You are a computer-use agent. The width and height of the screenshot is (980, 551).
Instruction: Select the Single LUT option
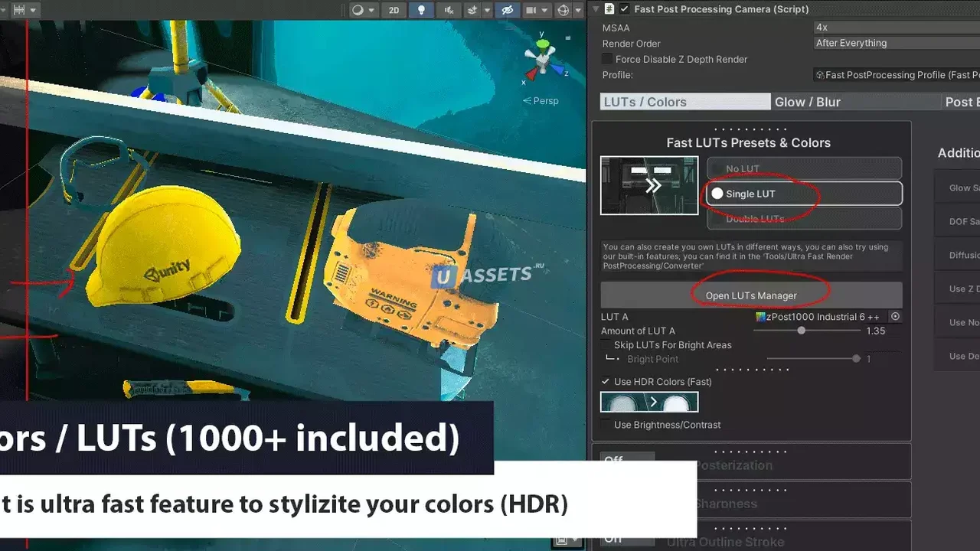[804, 194]
